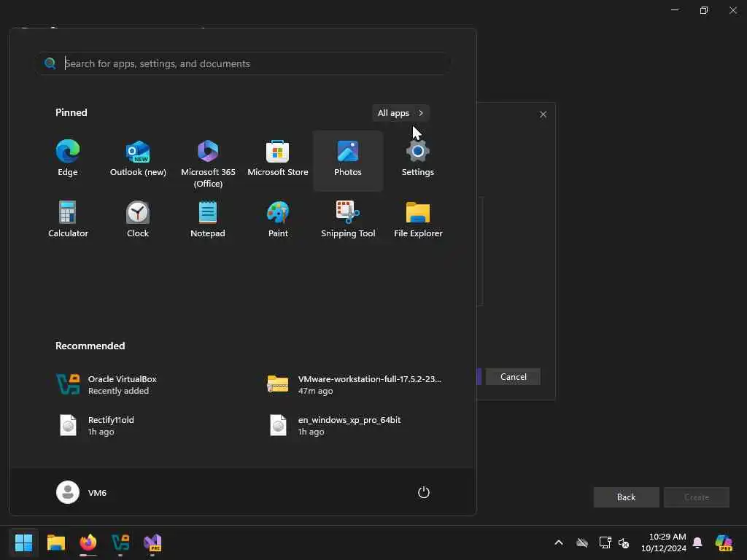The image size is (747, 560).
Task: Open Notepad from pinned apps
Action: [208, 220]
